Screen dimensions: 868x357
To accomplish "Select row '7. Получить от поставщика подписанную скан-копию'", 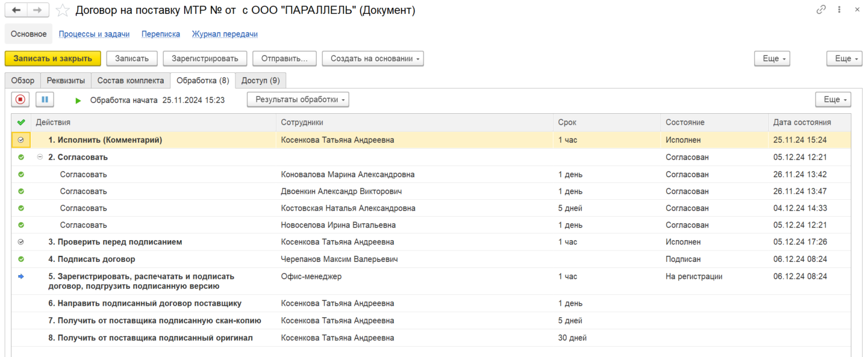I will pos(431,320).
